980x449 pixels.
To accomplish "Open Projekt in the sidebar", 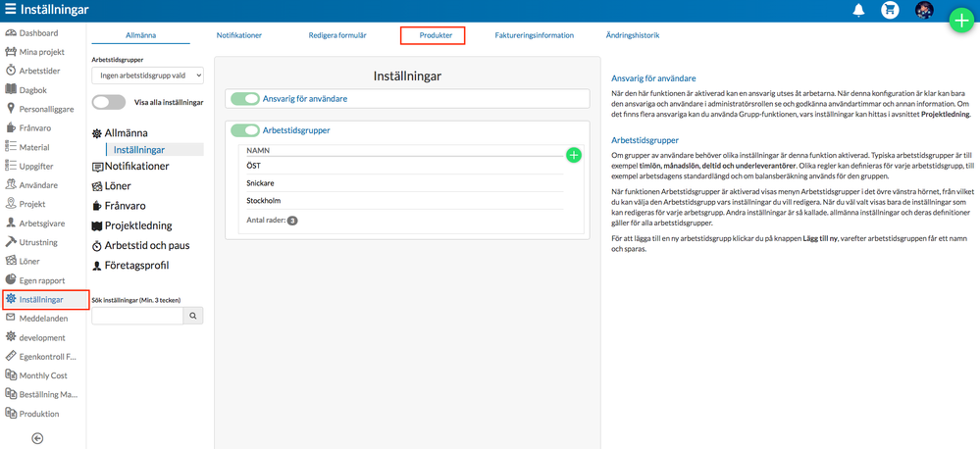I will 31,204.
